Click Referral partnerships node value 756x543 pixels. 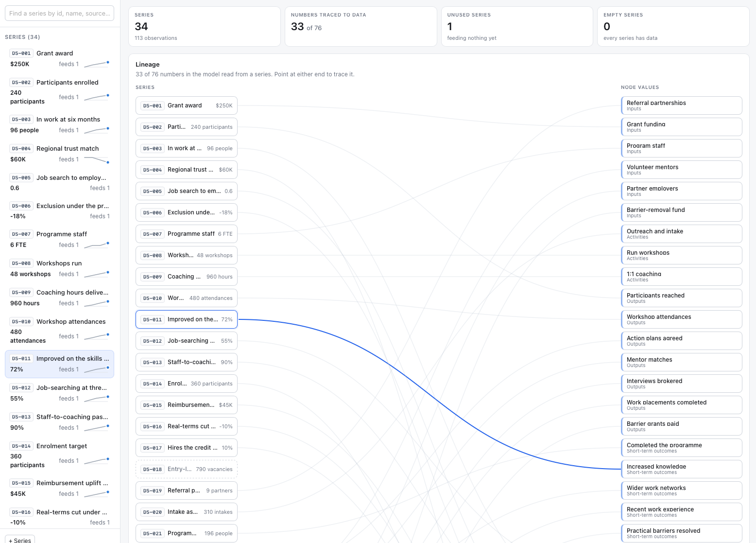(682, 105)
